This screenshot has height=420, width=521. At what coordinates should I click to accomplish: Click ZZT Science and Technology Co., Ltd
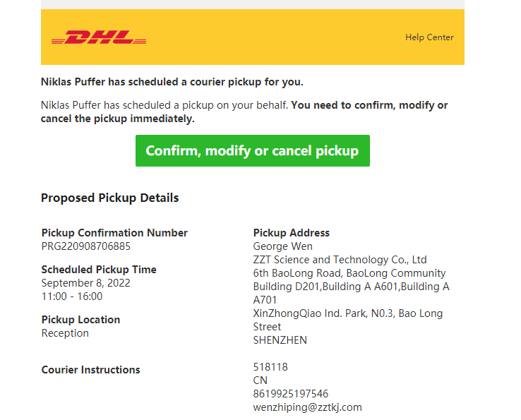[x=340, y=260]
